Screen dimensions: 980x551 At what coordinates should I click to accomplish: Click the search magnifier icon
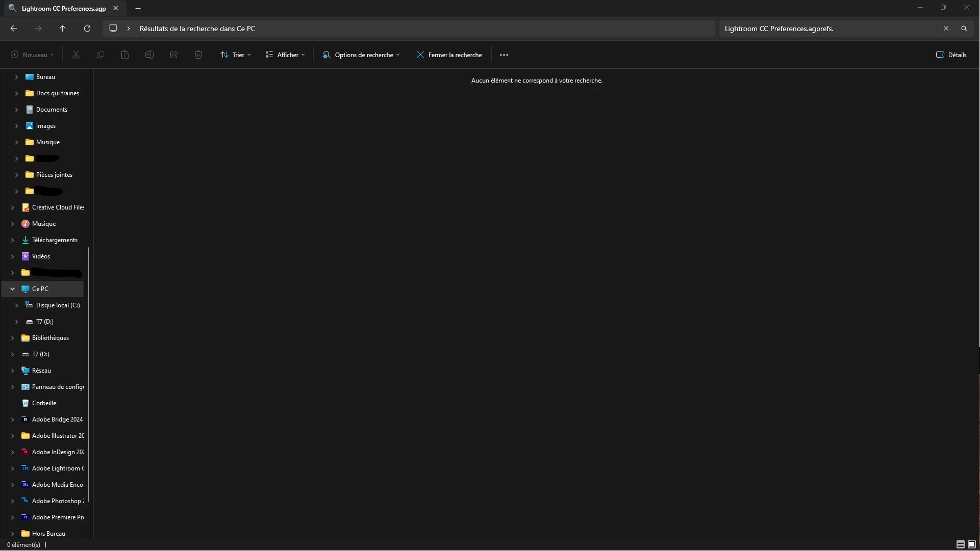[x=964, y=29]
